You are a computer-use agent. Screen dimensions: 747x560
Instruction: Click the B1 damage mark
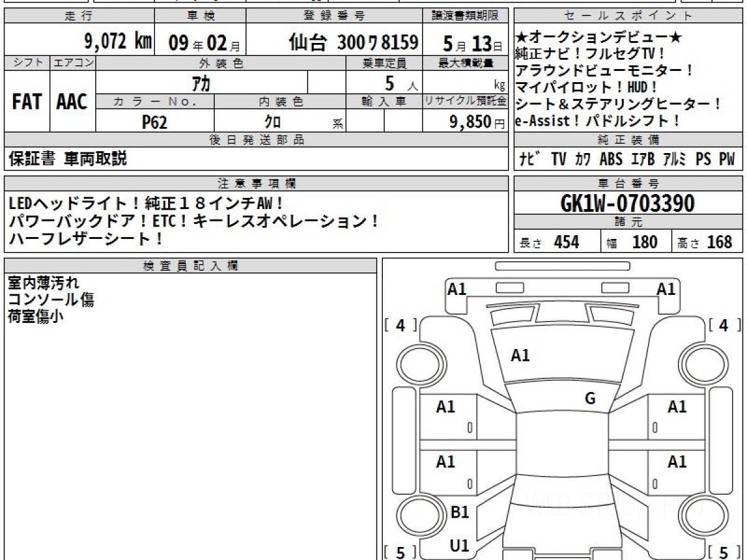[x=459, y=512]
